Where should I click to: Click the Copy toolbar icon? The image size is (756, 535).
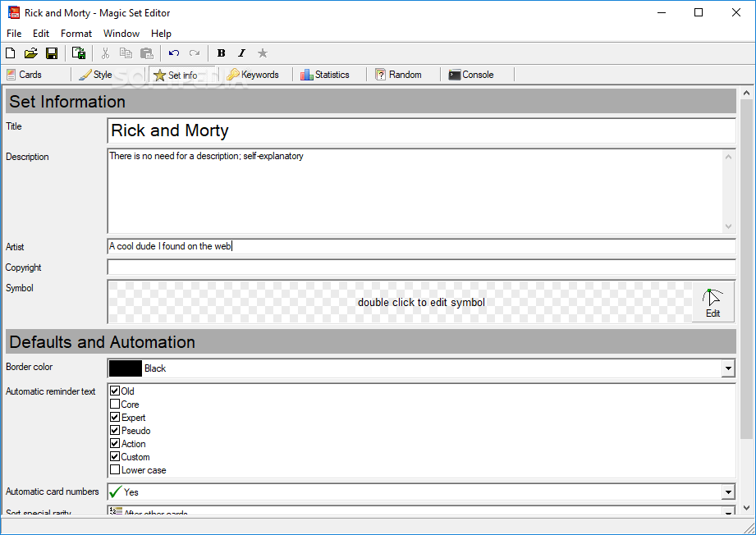(x=126, y=53)
